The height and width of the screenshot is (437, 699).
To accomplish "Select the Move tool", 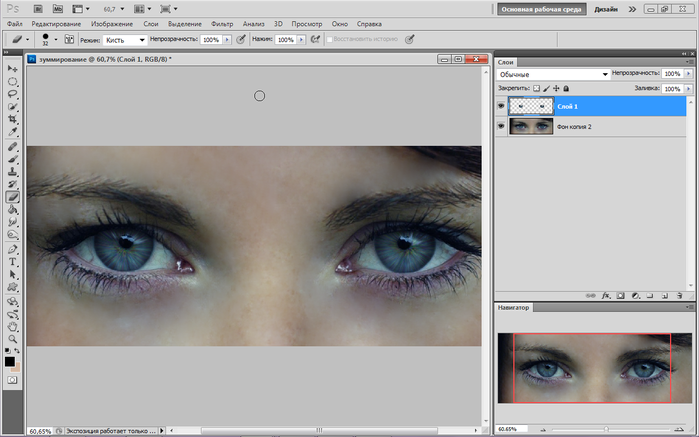I will click(x=13, y=67).
